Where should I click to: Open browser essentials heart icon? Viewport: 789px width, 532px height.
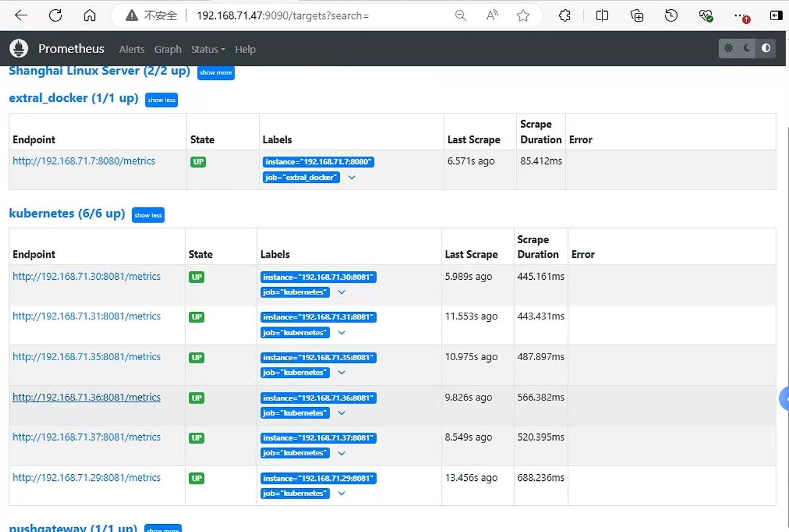[x=706, y=16]
